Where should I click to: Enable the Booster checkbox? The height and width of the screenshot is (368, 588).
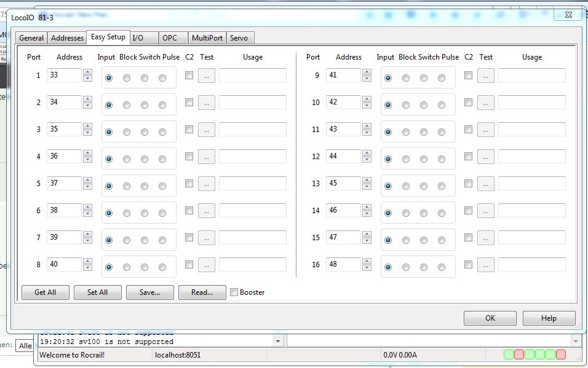(234, 292)
